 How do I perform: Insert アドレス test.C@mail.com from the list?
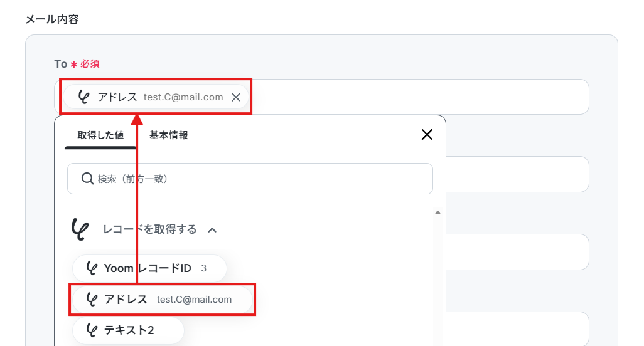click(x=162, y=299)
